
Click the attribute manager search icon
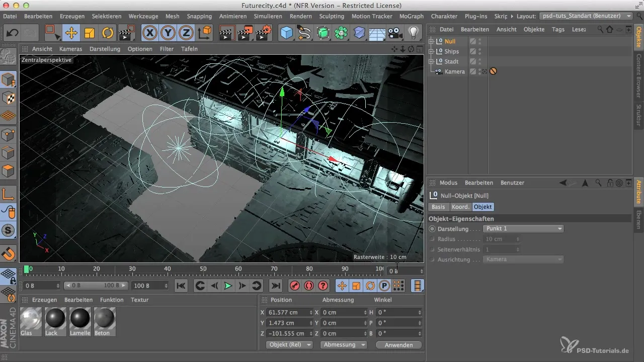598,183
